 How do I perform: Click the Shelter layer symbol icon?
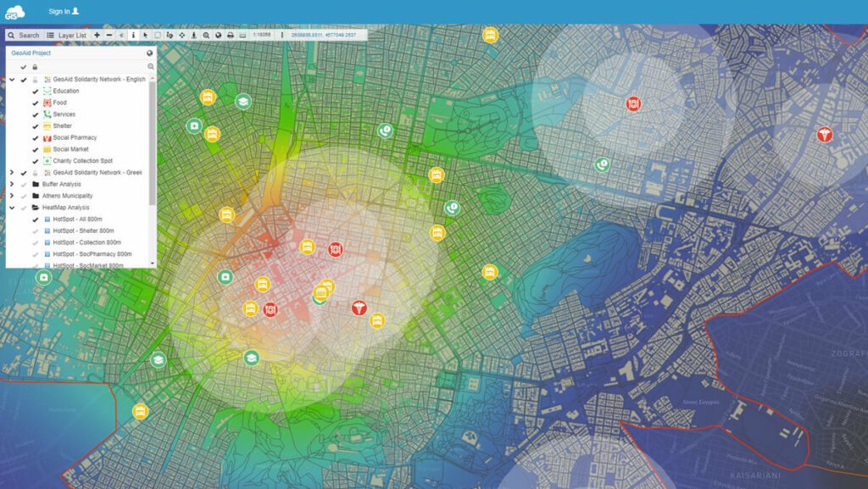pyautogui.click(x=47, y=126)
